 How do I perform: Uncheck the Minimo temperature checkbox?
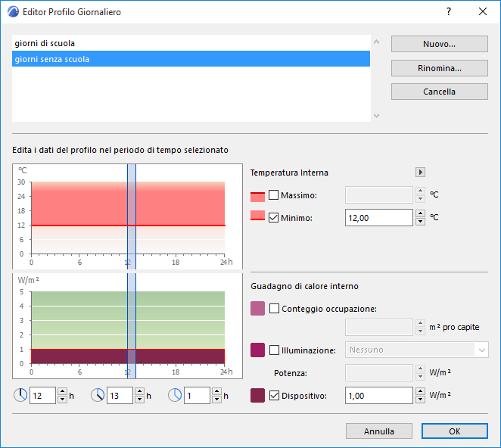(274, 218)
